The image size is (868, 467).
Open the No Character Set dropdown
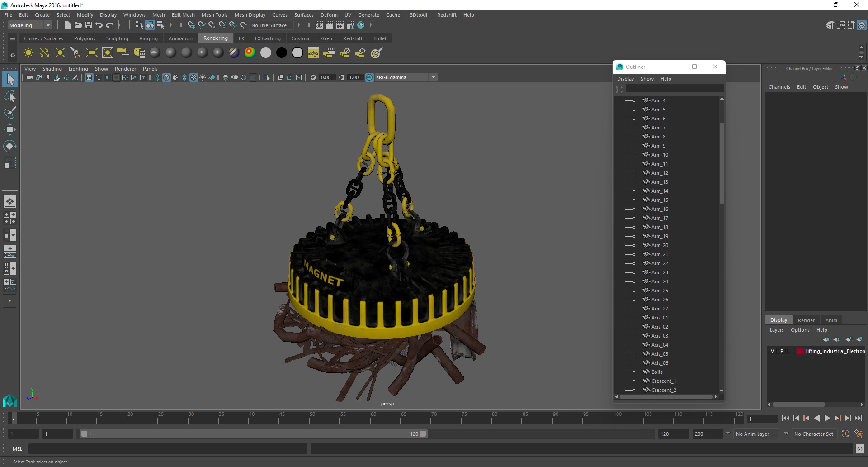(x=814, y=434)
